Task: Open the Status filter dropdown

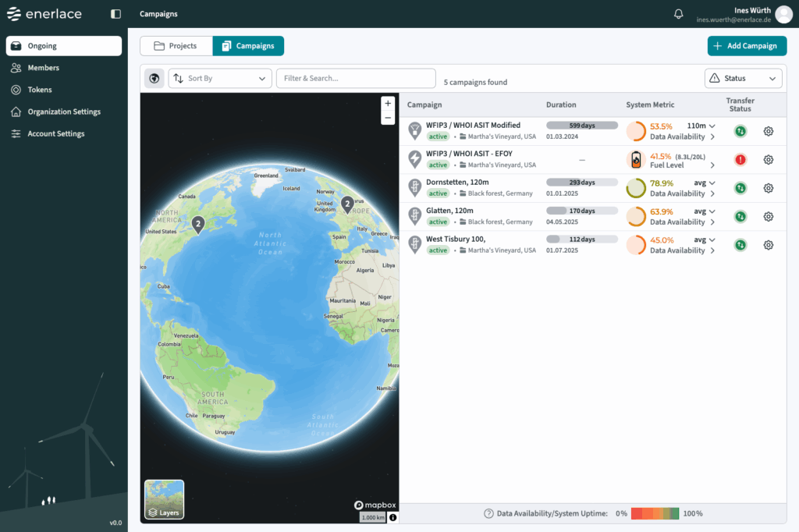Action: 743,79
